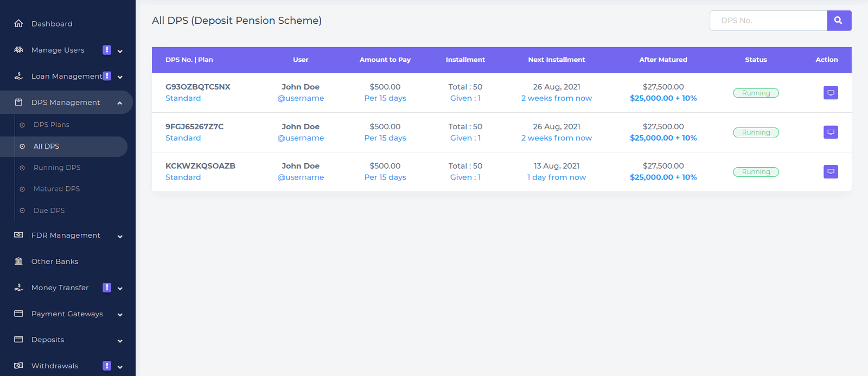
Task: Expand the Payment Gateways chevron
Action: (x=120, y=315)
